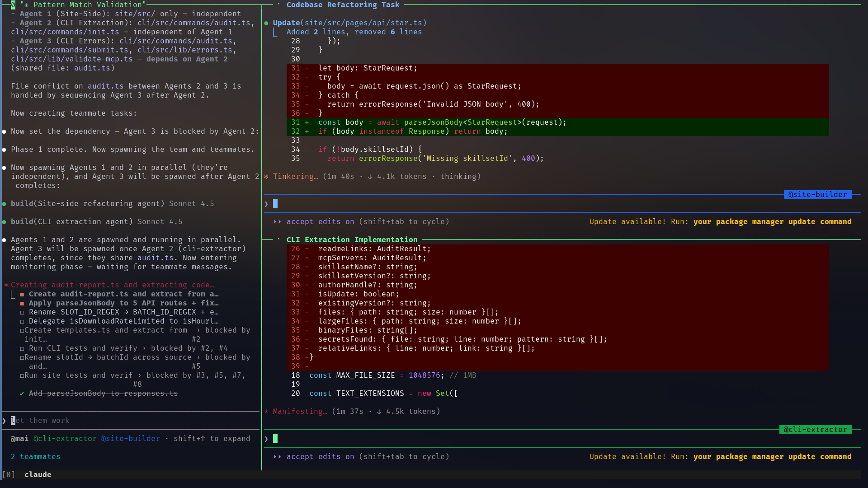Click accept edits icon in cli-extractor pane
The width and height of the screenshot is (868, 488).
click(278, 457)
